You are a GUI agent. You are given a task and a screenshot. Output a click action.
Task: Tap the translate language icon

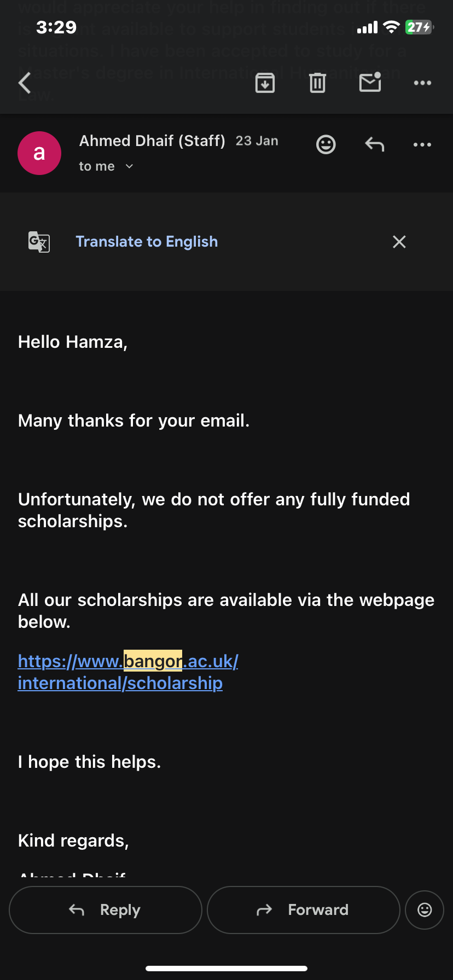[x=39, y=242]
